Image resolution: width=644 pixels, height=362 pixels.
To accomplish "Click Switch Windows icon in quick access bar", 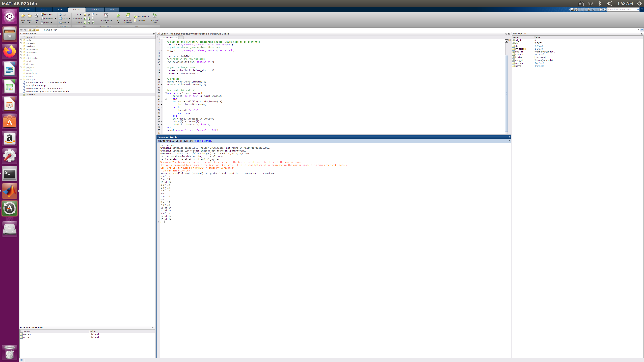I will 601,10.
